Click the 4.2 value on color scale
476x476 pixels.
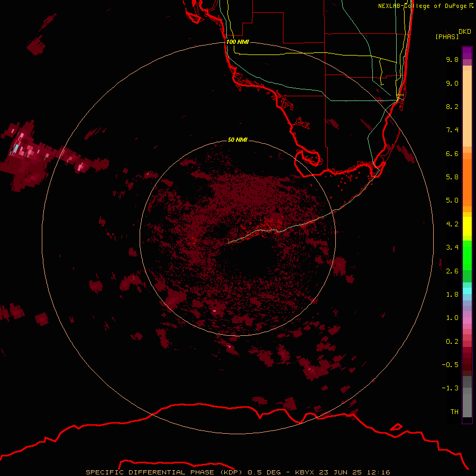[452, 224]
